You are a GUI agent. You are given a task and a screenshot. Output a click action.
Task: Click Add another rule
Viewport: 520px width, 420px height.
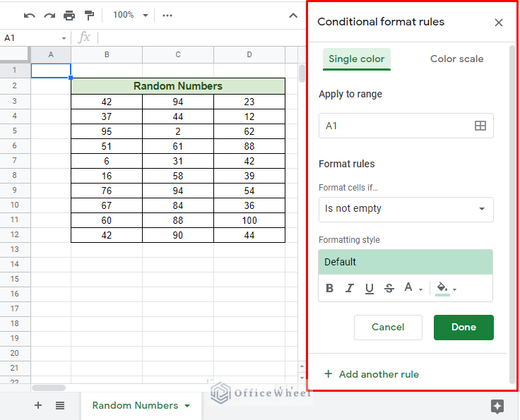[372, 374]
